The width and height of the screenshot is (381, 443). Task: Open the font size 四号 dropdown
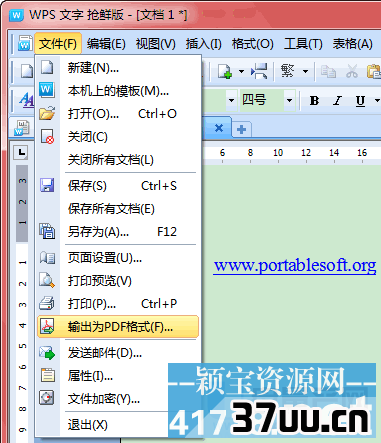pyautogui.click(x=289, y=100)
